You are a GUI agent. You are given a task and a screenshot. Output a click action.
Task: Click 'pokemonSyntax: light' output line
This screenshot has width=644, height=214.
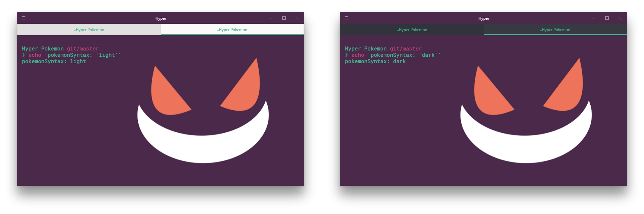pos(54,62)
